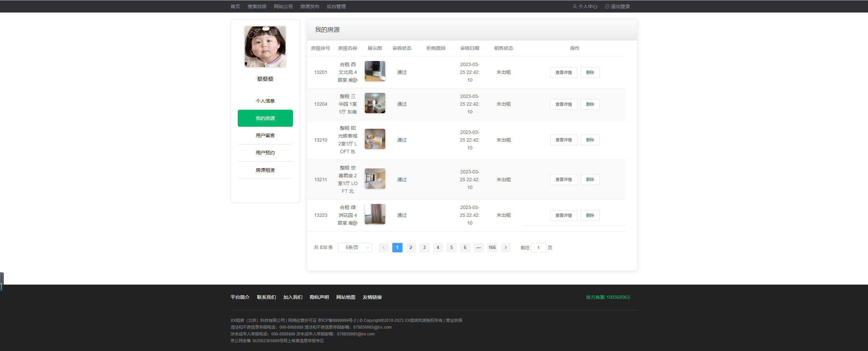Open 个人信息 in the sidebar menu
Image resolution: width=868 pixels, height=351 pixels.
(265, 101)
